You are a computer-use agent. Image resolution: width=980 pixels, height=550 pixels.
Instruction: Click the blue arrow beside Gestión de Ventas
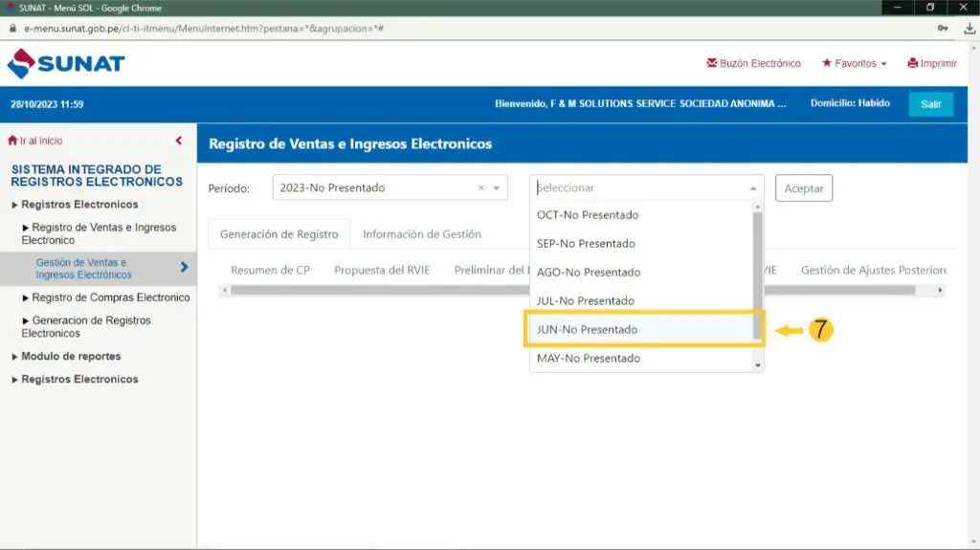pos(184,268)
